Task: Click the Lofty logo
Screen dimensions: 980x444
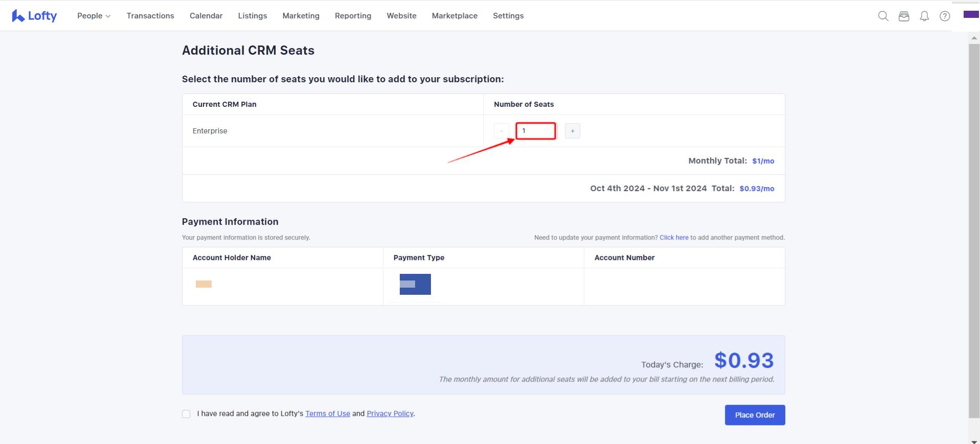Action: 34,16
